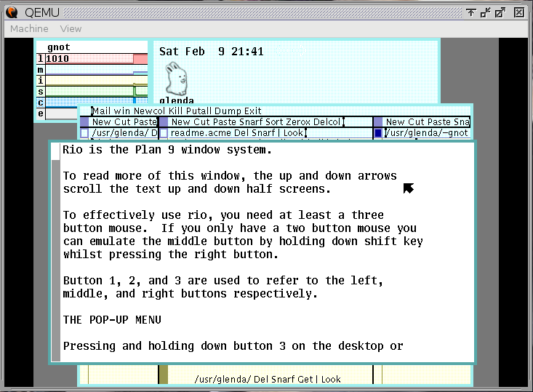This screenshot has width=533, height=392.
Task: Click 'Cut' in the middle acme column tag
Action: [x=201, y=121]
